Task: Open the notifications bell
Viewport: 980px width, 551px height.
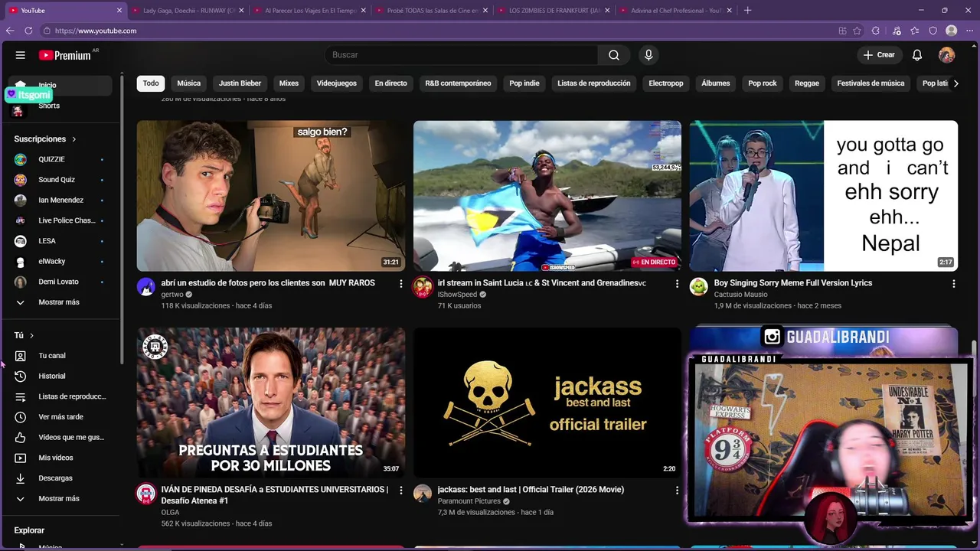Action: pos(917,55)
